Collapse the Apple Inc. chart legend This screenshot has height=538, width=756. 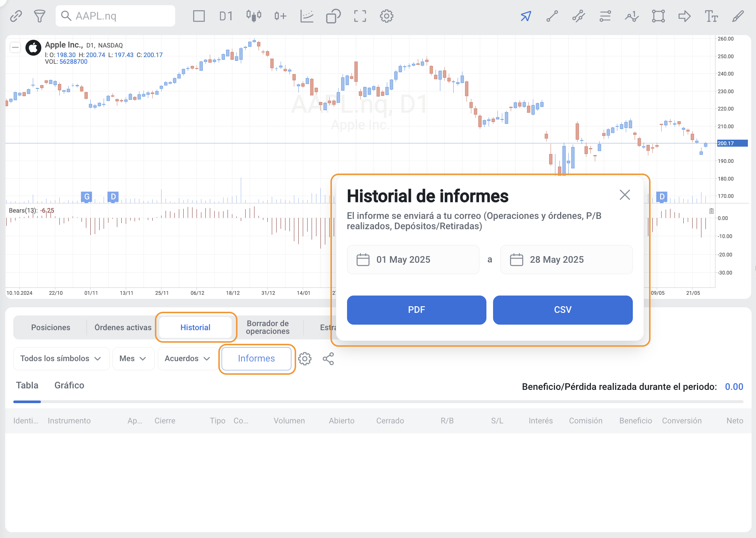point(15,47)
